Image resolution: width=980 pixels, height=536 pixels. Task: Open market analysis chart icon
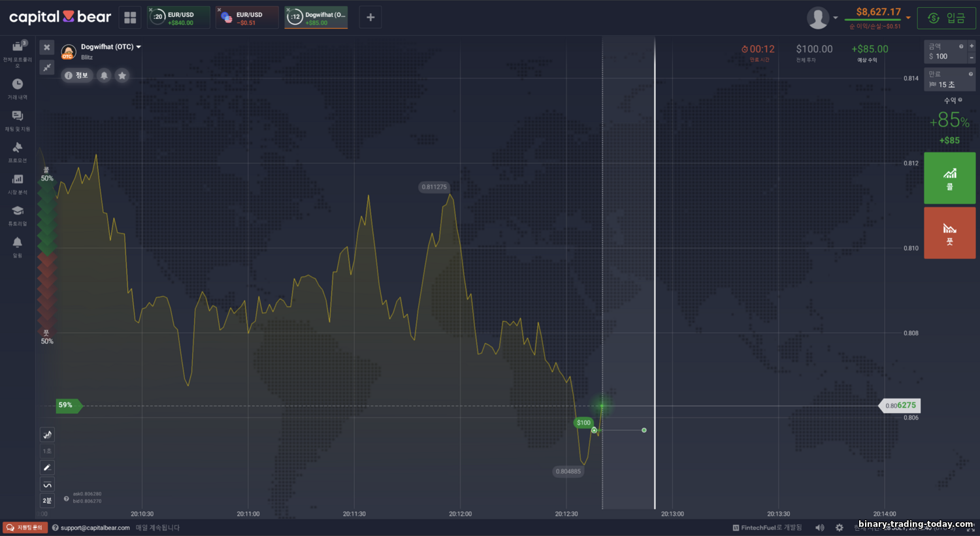(x=18, y=180)
